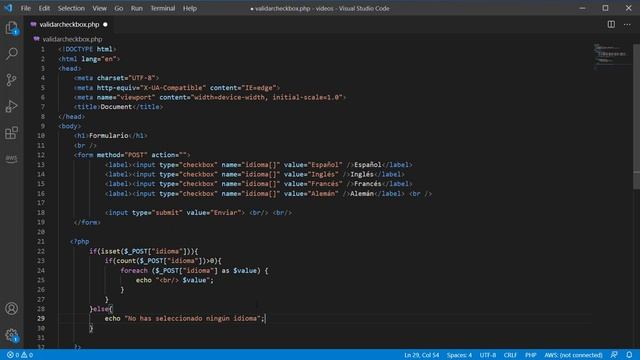Open the Help menu
The height and width of the screenshot is (360, 640).
click(190, 8)
